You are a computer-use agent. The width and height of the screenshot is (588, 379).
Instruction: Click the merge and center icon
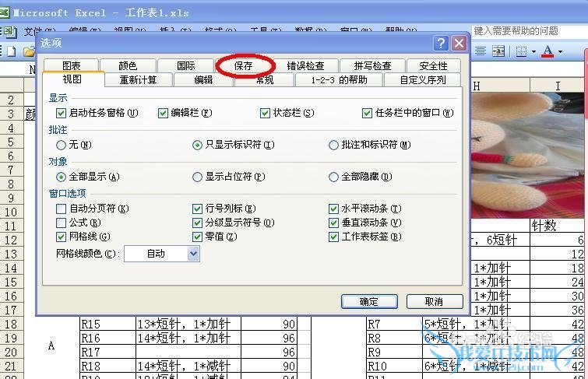point(498,51)
